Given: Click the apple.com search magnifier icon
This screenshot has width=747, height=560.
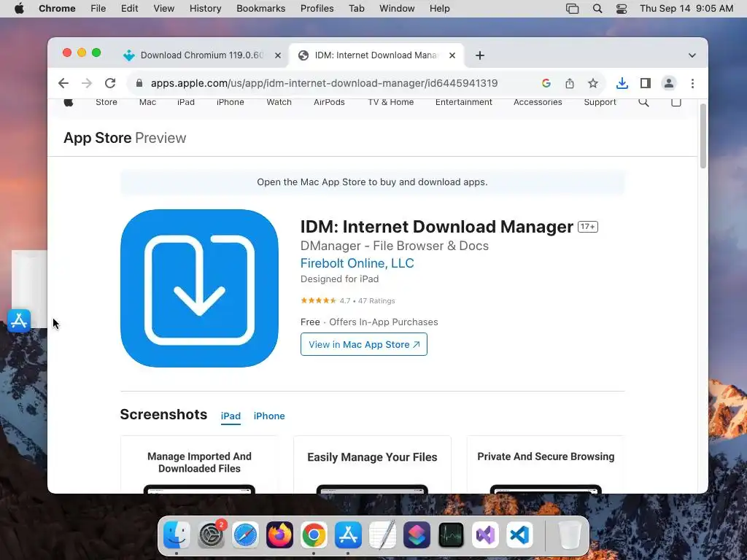Looking at the screenshot, I should (x=643, y=102).
